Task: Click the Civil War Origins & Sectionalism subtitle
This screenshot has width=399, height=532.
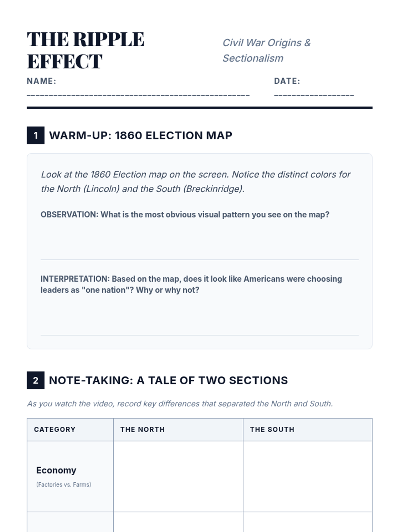Action: point(266,51)
